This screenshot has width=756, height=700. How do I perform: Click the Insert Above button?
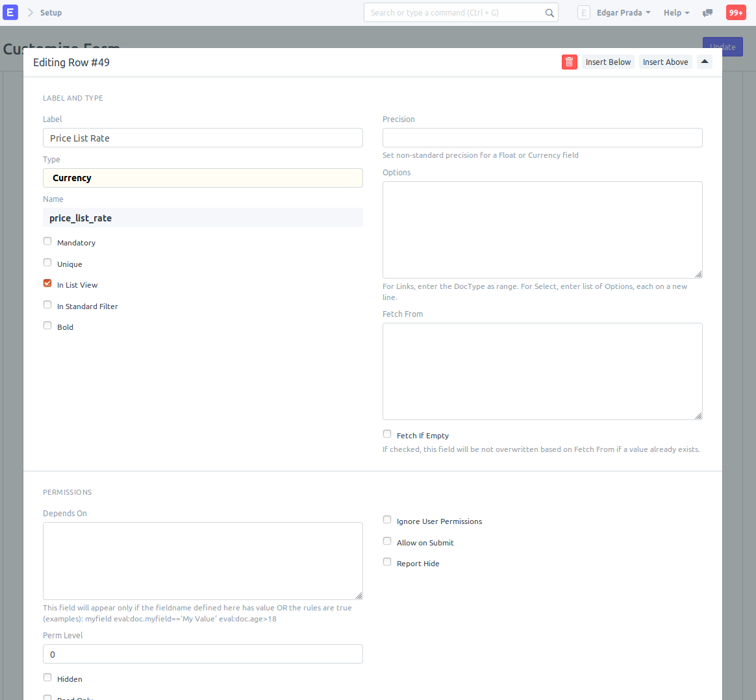[665, 62]
